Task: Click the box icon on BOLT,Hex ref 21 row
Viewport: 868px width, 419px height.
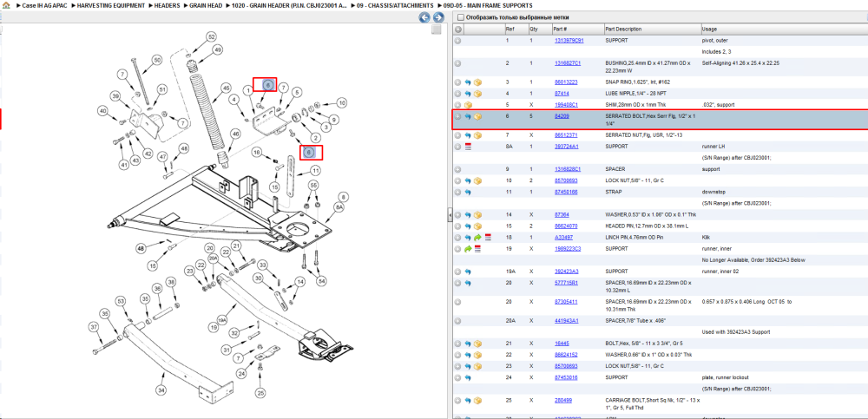Action: [477, 344]
